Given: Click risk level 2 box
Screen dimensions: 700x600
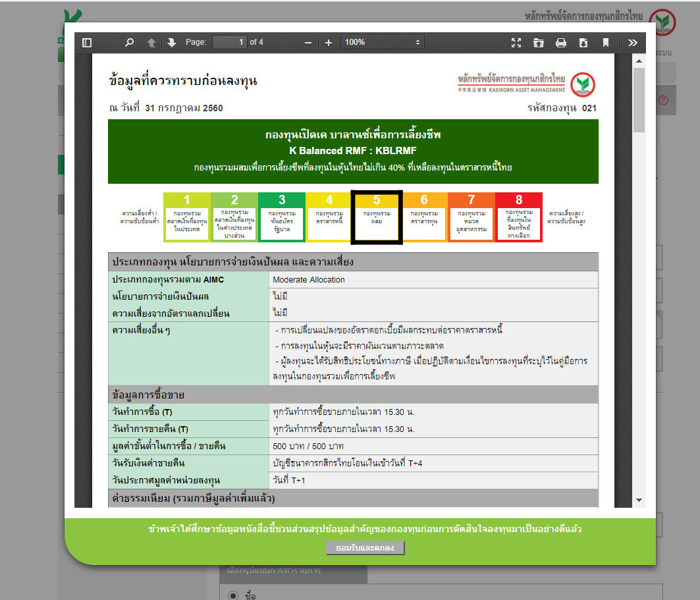Looking at the screenshot, I should click(x=234, y=217).
